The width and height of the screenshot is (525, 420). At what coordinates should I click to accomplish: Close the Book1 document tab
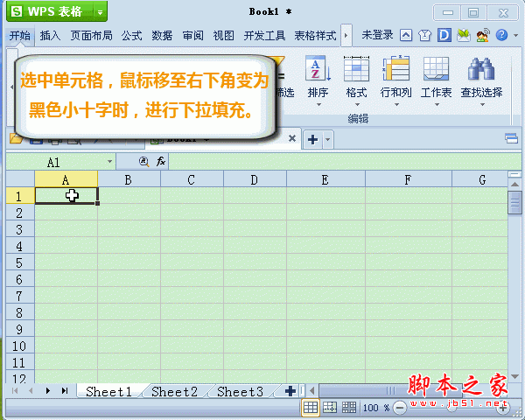click(x=292, y=138)
